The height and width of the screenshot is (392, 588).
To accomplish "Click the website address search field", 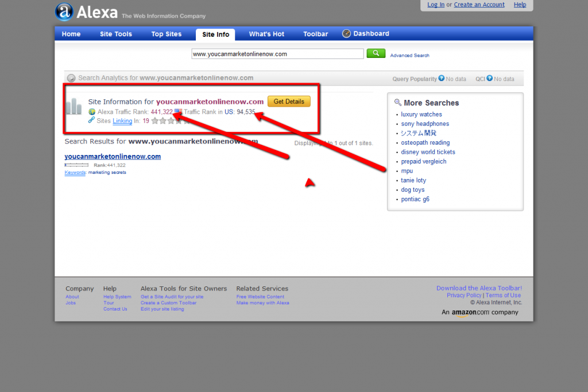I will click(277, 53).
